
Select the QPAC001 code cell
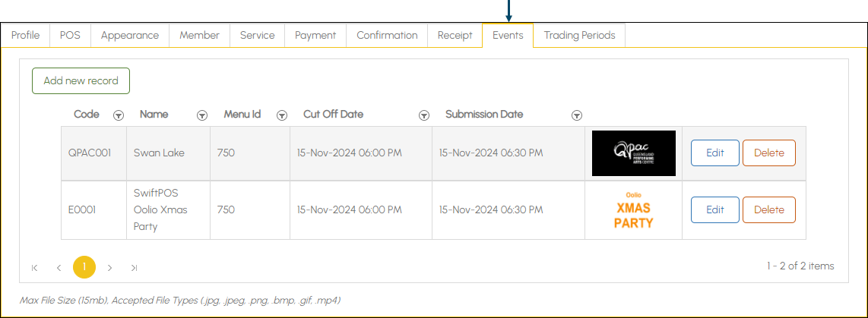(x=94, y=153)
